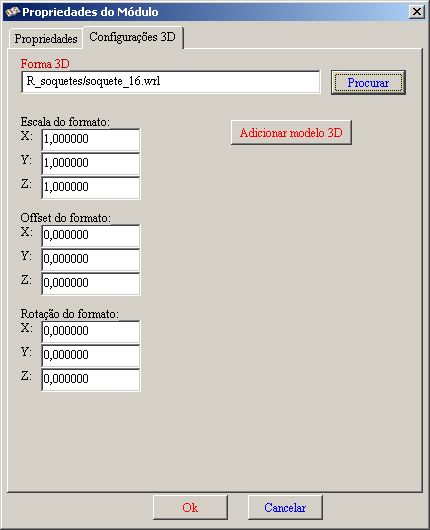Confirm with the Ok button

190,507
